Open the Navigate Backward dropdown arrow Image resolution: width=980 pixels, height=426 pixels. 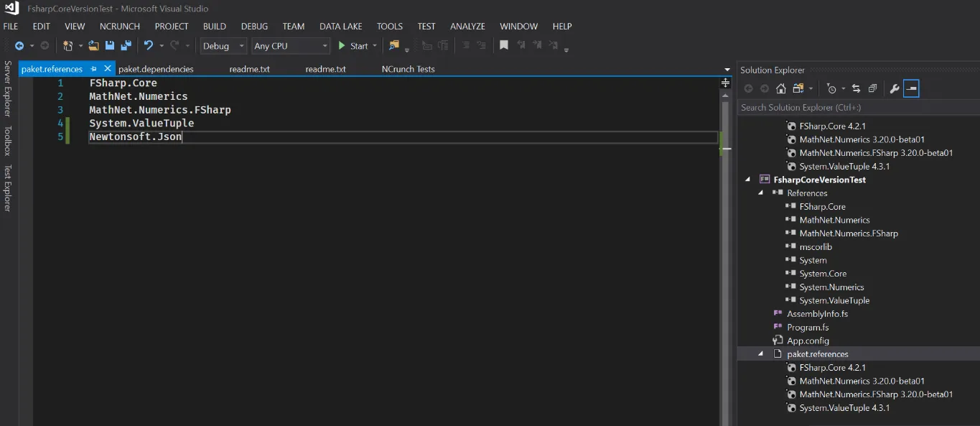[x=32, y=46]
